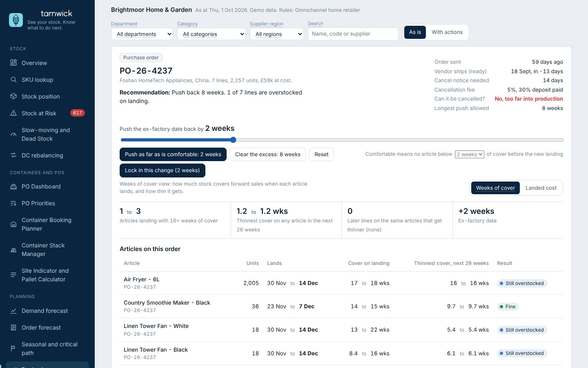Screen dimensions: 588x368
Task: Open the All categories dropdown
Action: point(212,34)
